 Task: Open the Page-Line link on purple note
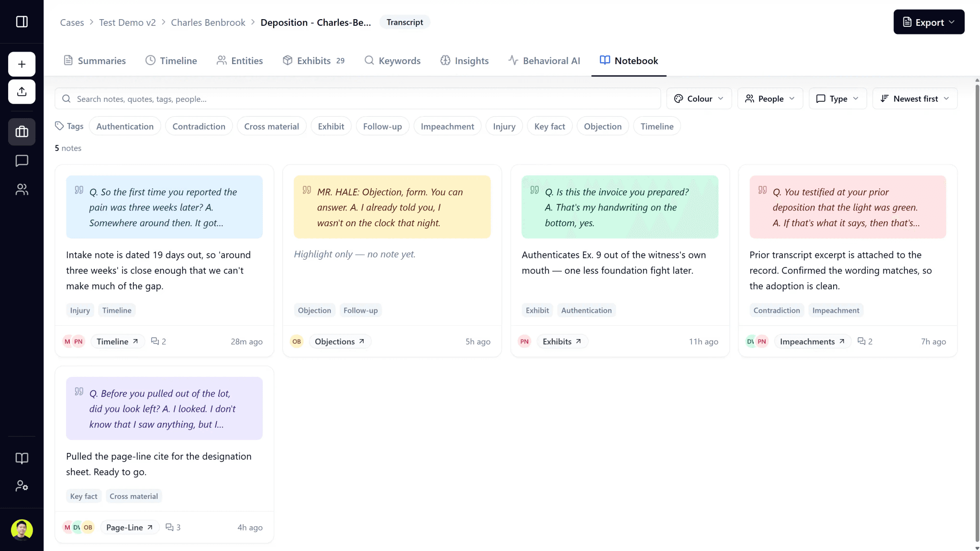(x=129, y=527)
